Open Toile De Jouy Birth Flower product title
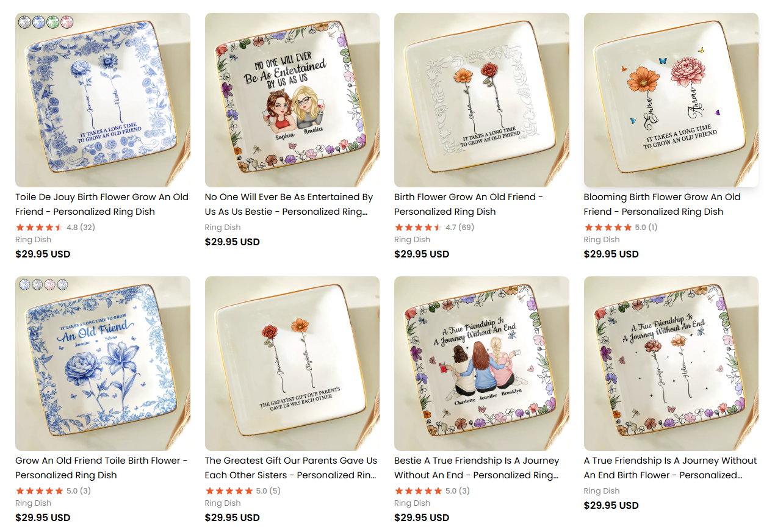Screen dimensions: 775x532 pos(102,204)
